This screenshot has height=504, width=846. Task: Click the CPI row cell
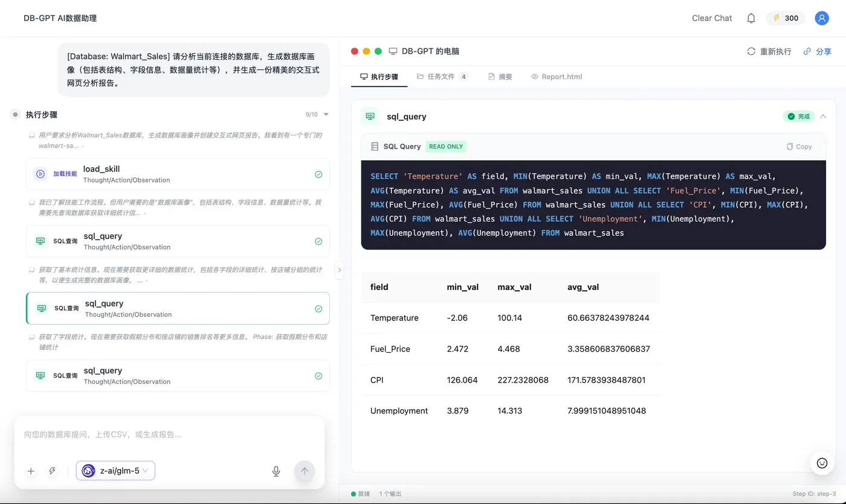click(x=377, y=380)
